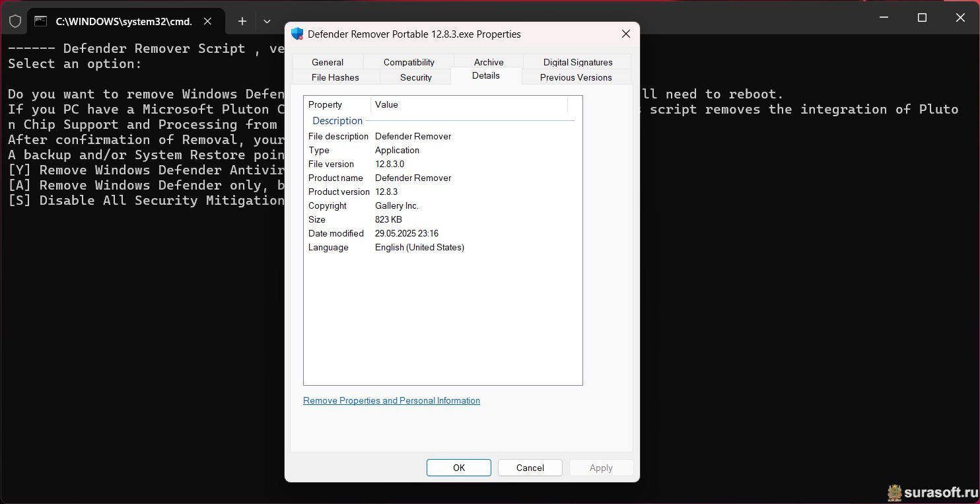Click the 'Defender Remover Script' header line in terminal

[146, 49]
